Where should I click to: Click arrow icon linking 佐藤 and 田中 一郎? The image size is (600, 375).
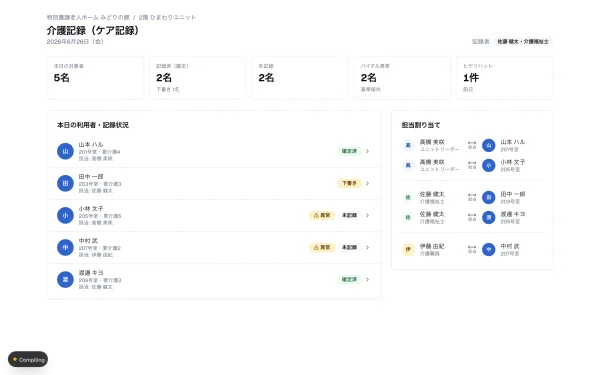tap(472, 195)
